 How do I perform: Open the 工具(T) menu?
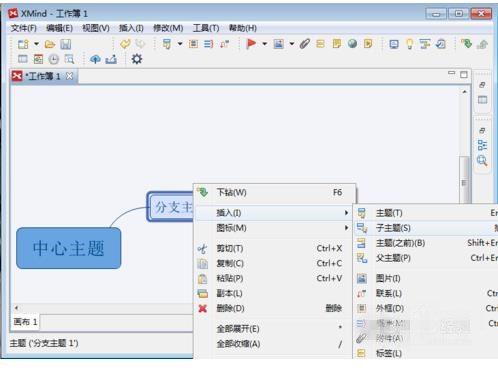pos(206,28)
